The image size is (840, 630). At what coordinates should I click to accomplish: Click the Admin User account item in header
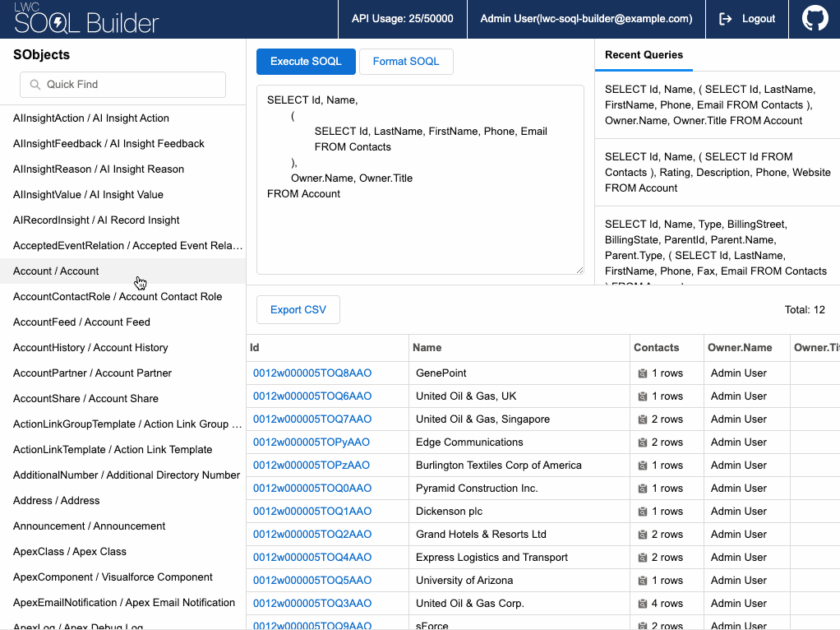[x=585, y=19]
